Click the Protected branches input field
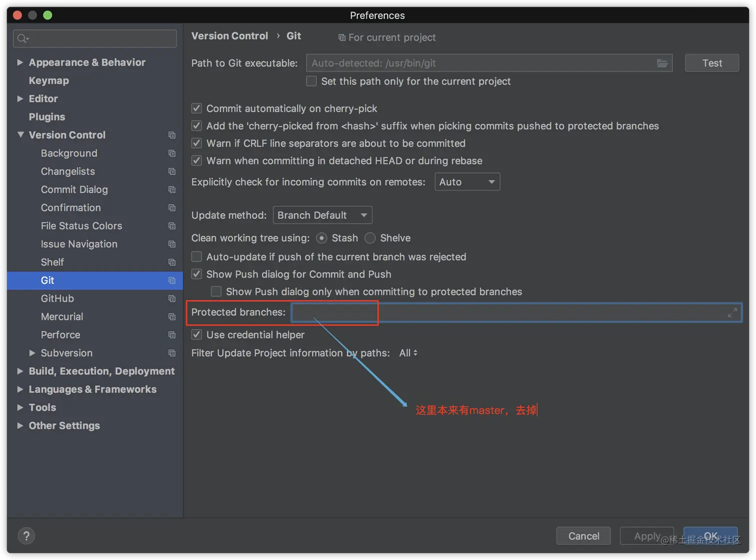The width and height of the screenshot is (756, 560). pos(334,312)
